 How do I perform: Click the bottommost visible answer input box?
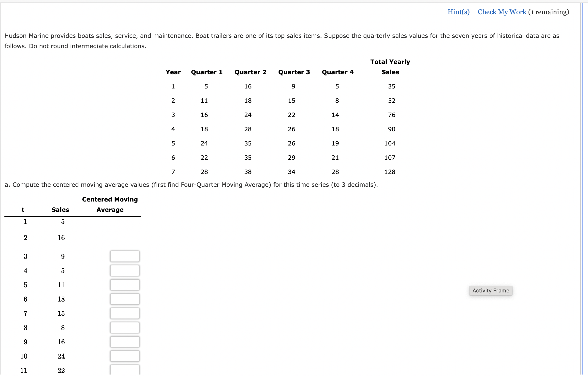pyautogui.click(x=125, y=370)
